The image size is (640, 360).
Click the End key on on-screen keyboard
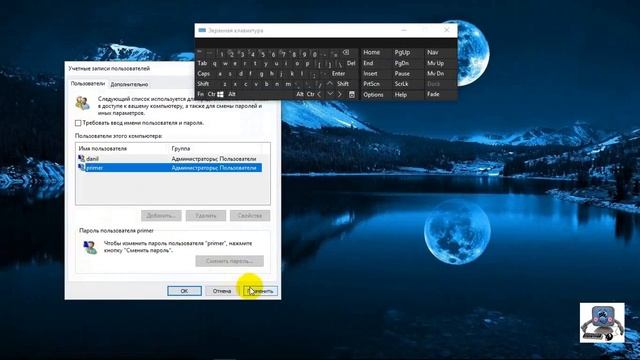[x=368, y=63]
